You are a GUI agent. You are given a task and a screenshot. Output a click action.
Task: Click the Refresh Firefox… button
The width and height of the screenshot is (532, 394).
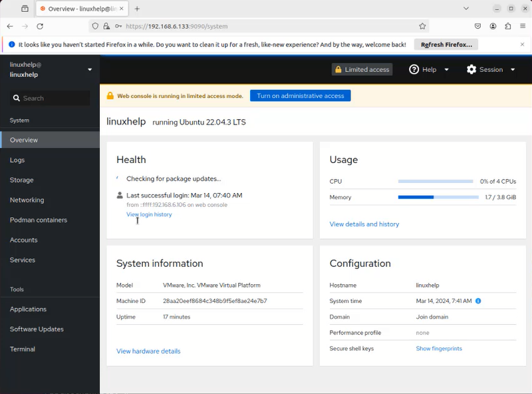click(x=446, y=45)
